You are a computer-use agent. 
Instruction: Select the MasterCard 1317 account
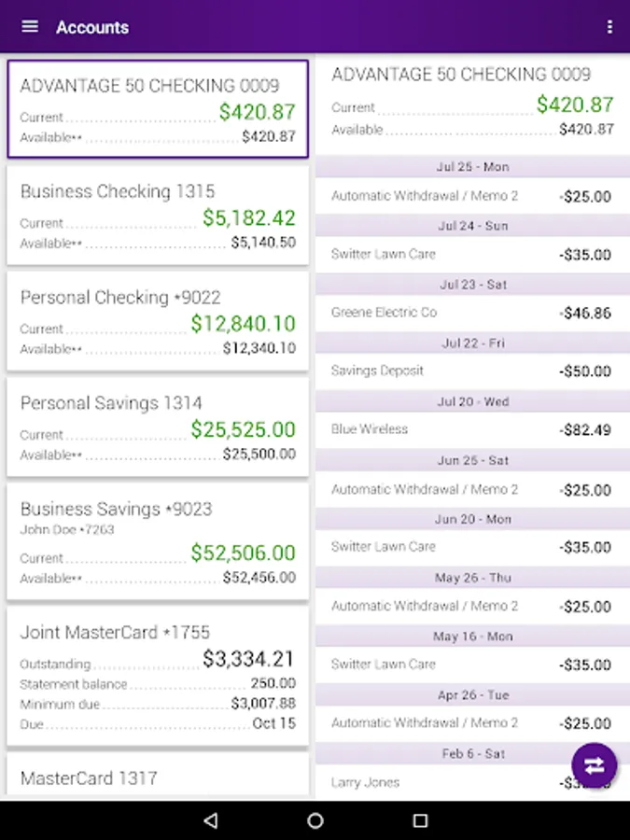click(x=158, y=774)
